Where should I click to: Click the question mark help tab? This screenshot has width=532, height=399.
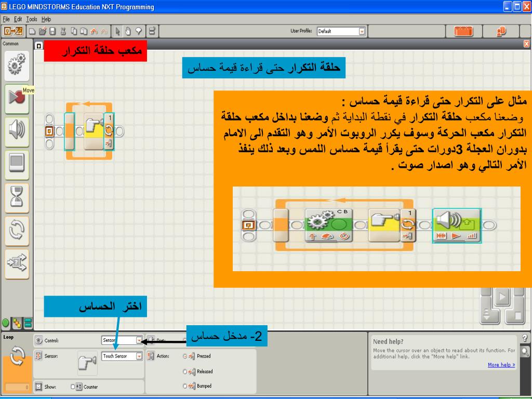click(x=525, y=338)
